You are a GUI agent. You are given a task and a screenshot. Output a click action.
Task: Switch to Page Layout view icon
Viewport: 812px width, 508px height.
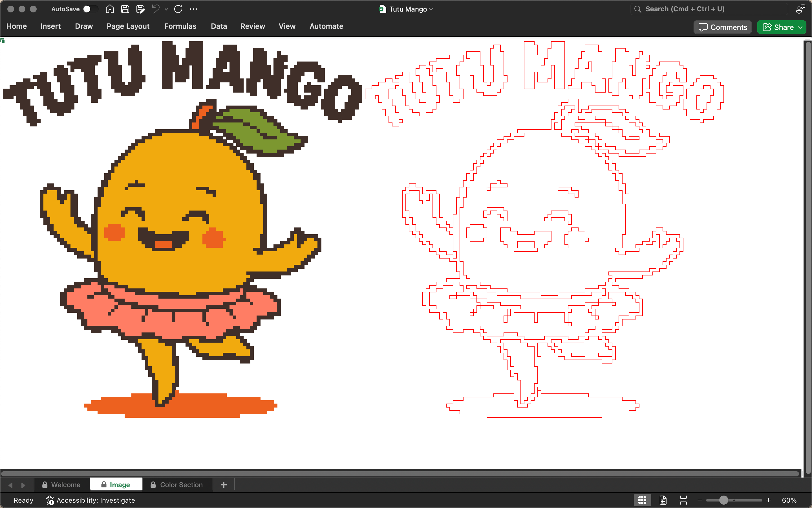[x=663, y=500]
